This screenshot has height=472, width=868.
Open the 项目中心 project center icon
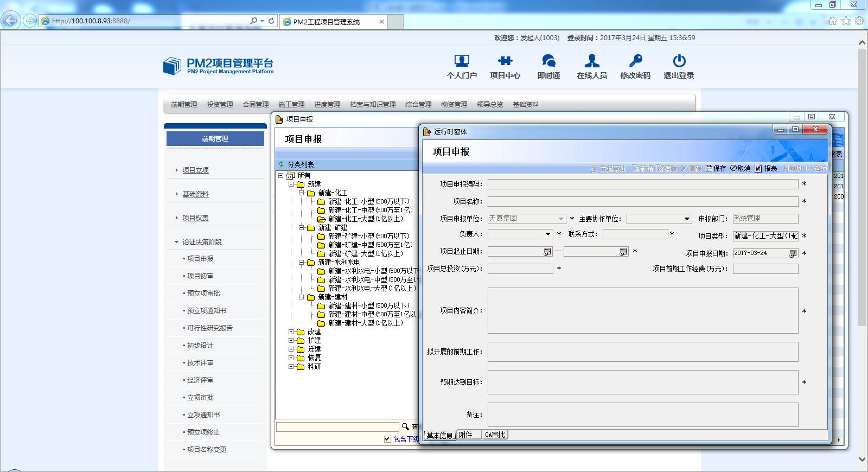pyautogui.click(x=505, y=61)
